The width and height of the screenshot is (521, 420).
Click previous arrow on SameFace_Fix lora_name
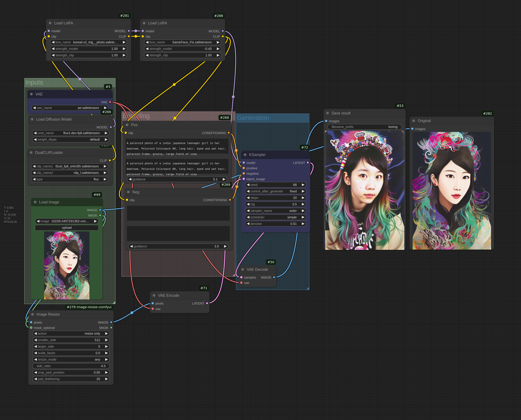click(x=147, y=42)
